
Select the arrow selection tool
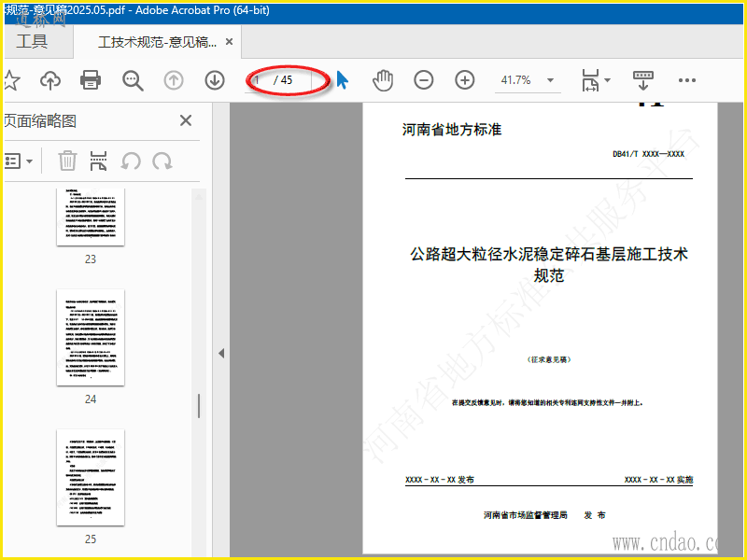tap(342, 80)
